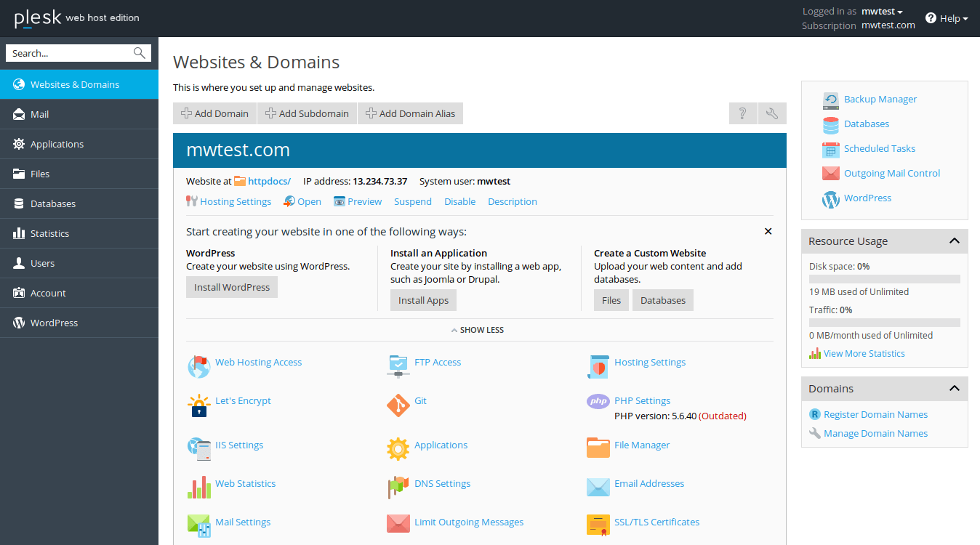Collapse the list with Show Less
This screenshot has height=545, width=980.
(x=478, y=330)
